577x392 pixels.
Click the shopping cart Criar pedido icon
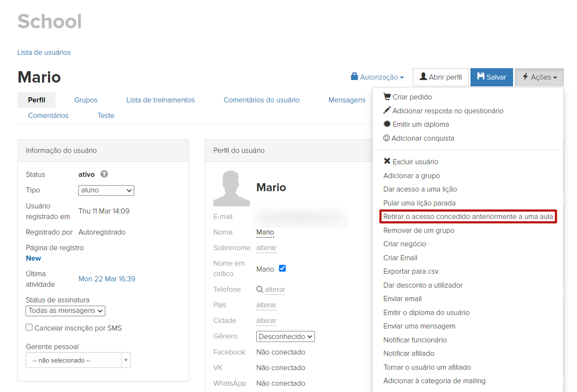tap(387, 97)
